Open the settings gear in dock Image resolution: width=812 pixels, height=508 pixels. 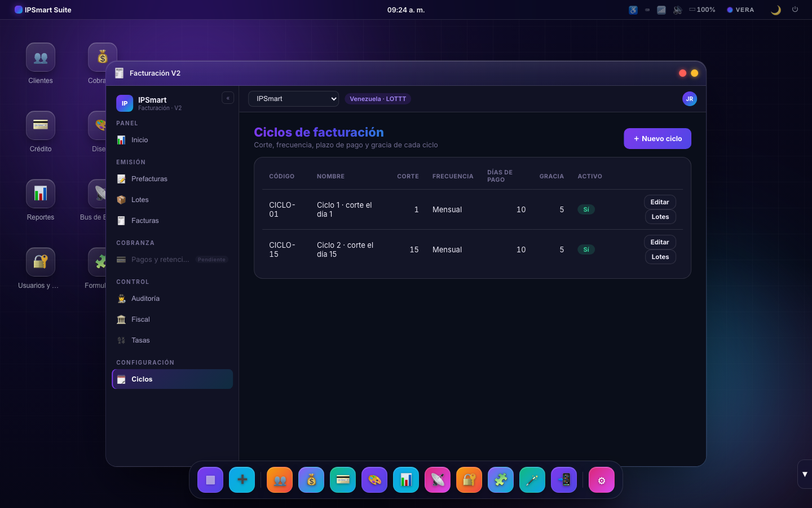tap(602, 480)
